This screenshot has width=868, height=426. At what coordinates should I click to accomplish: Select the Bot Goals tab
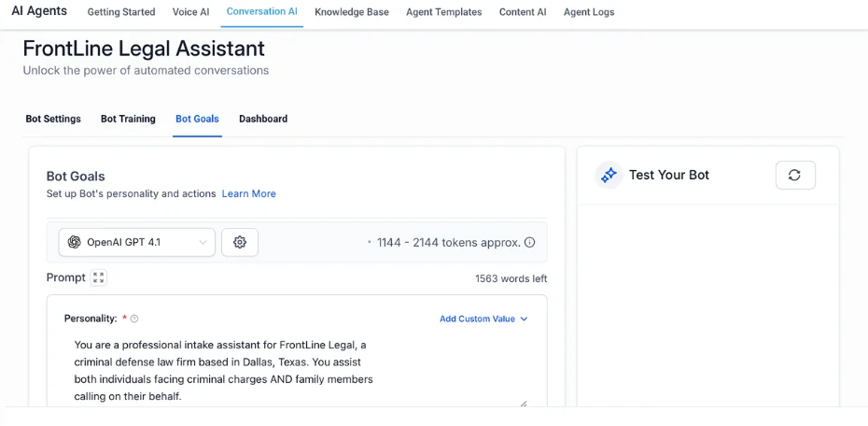tap(197, 119)
